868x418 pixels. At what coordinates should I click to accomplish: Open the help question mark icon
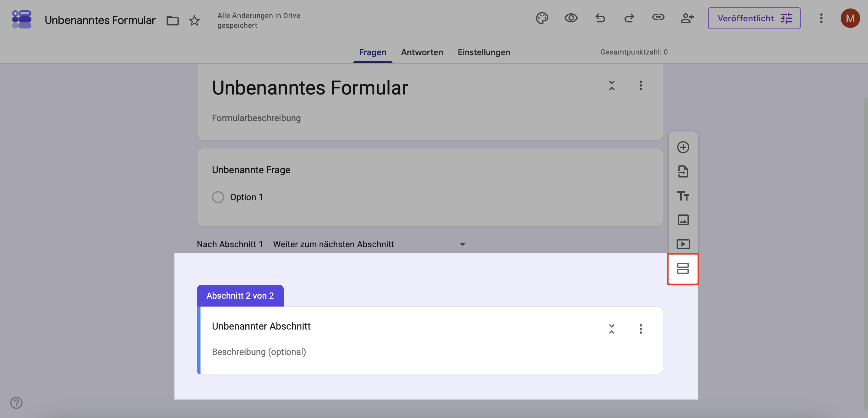coord(16,403)
